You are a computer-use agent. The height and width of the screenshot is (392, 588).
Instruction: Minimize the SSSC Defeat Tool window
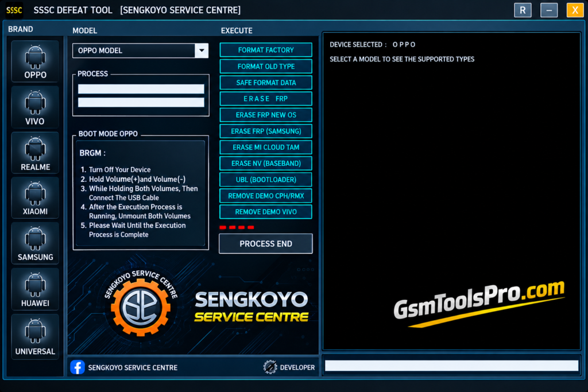pyautogui.click(x=549, y=10)
